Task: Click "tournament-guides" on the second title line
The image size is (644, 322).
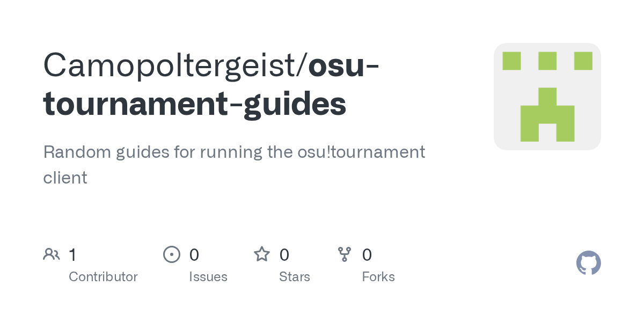Action: 195,105
